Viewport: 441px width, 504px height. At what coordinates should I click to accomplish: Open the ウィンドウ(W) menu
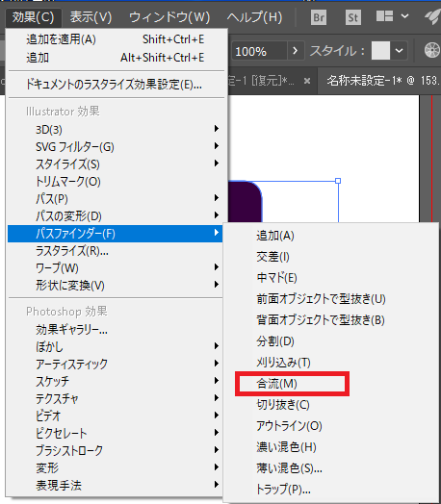point(169,17)
